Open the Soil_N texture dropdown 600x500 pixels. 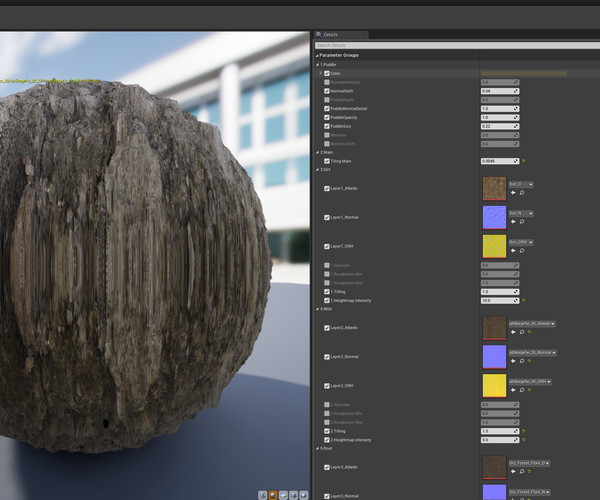[x=521, y=213]
